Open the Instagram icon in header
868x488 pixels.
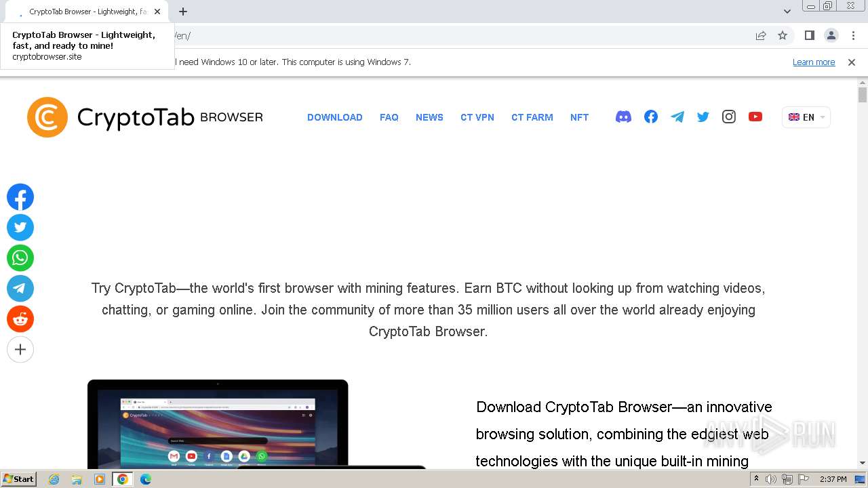[729, 117]
